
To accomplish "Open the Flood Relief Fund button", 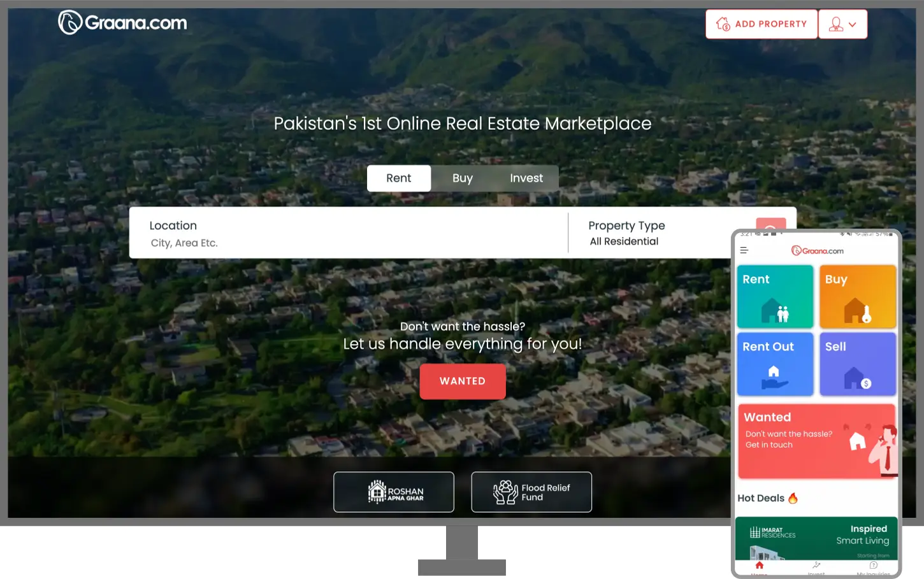I will (531, 492).
